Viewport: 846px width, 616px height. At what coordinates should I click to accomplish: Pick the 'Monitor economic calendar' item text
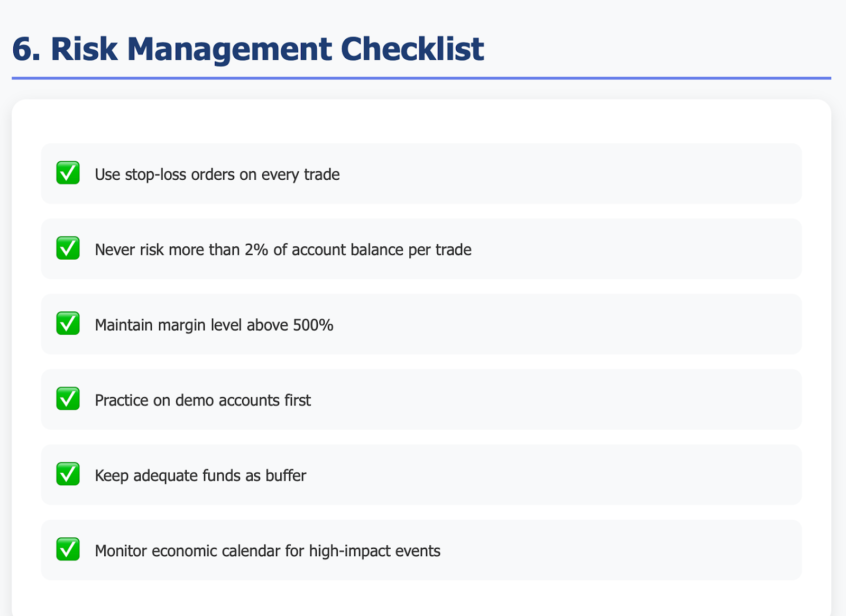pos(268,551)
